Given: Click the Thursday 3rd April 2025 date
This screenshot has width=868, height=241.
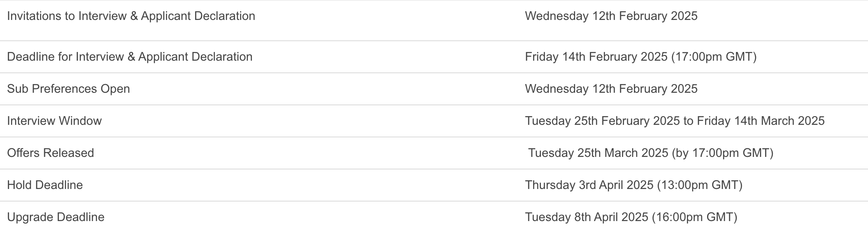Looking at the screenshot, I should click(x=589, y=185).
